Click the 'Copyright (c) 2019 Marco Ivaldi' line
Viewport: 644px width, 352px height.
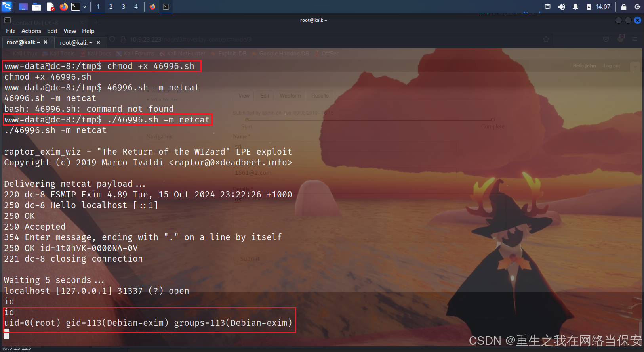148,162
